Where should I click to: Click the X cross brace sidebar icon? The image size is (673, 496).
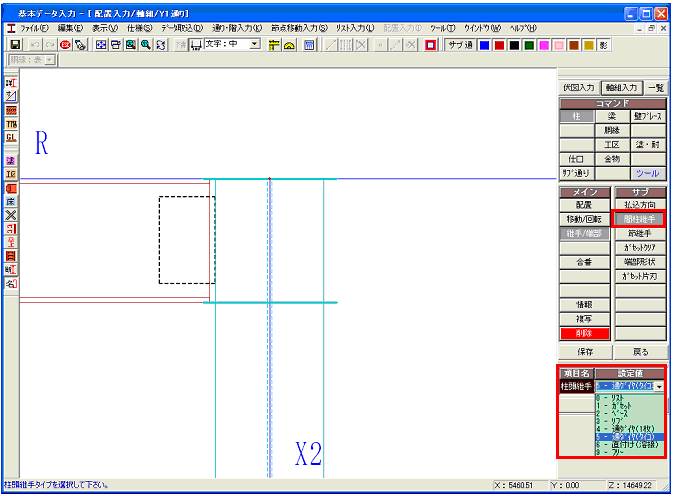coord(11,215)
